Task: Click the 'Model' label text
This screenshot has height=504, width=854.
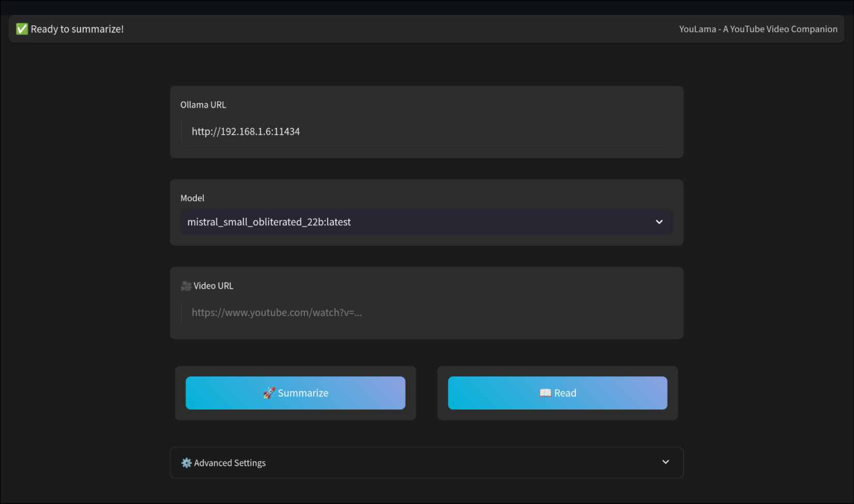Action: pyautogui.click(x=192, y=198)
